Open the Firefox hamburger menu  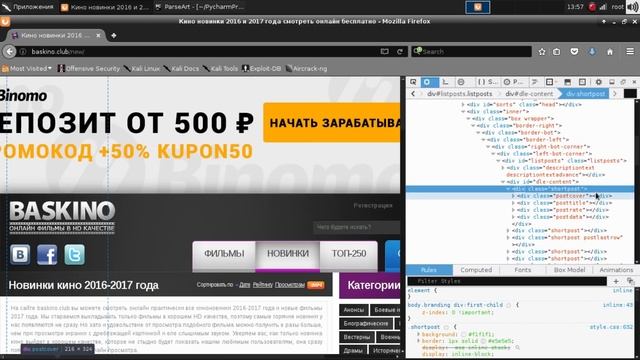630,51
